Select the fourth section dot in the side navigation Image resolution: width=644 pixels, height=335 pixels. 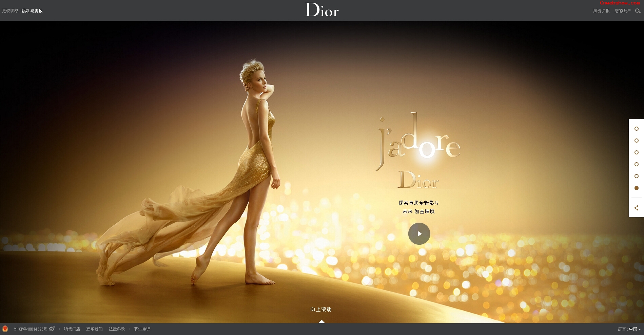pyautogui.click(x=637, y=164)
